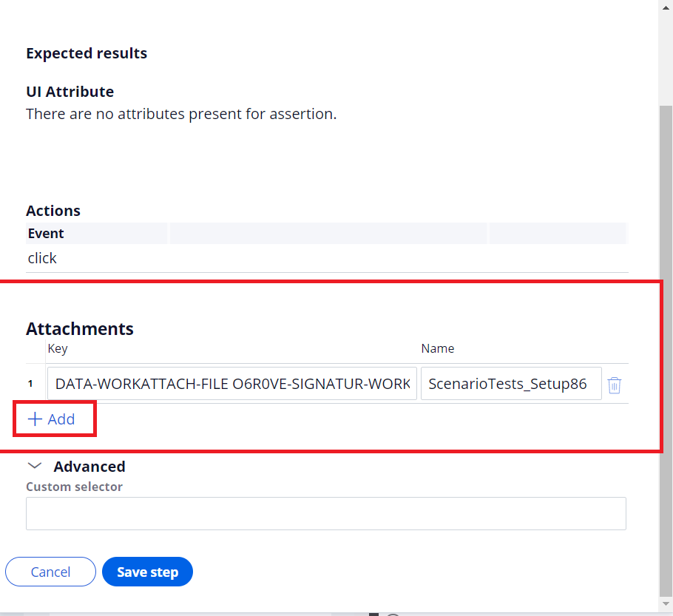Click the Save step button
This screenshot has width=673, height=616.
147,572
